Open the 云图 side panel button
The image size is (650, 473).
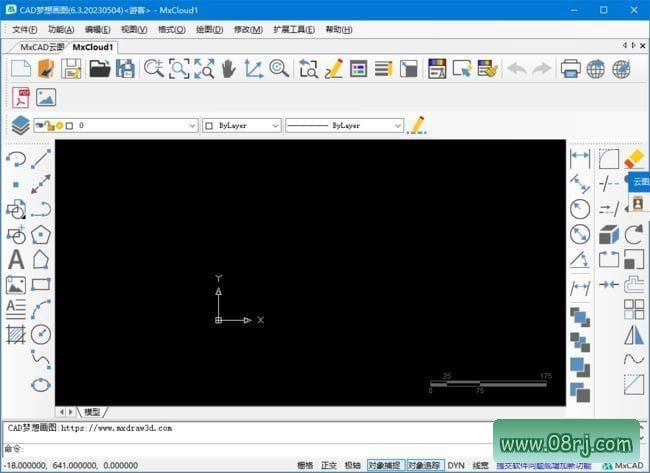pos(640,182)
